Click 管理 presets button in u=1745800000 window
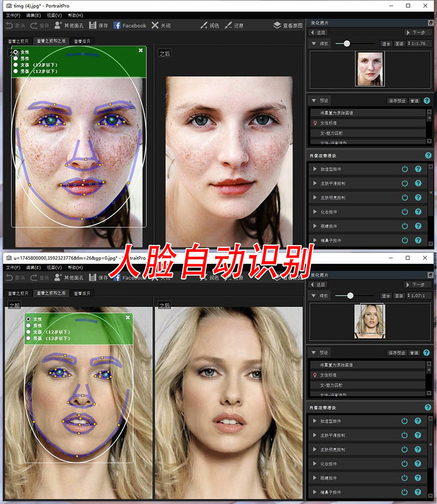The width and height of the screenshot is (437, 504). tap(414, 353)
